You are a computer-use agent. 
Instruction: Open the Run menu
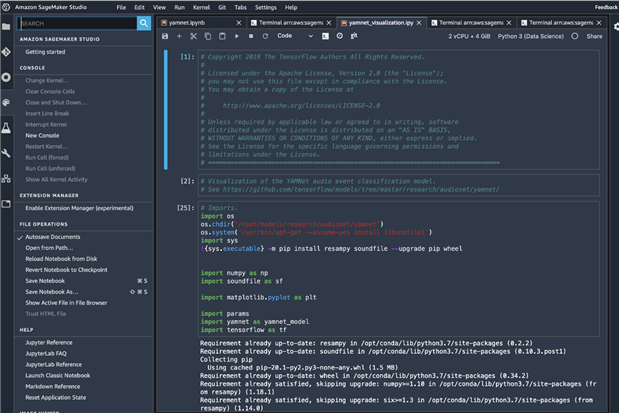pyautogui.click(x=180, y=7)
